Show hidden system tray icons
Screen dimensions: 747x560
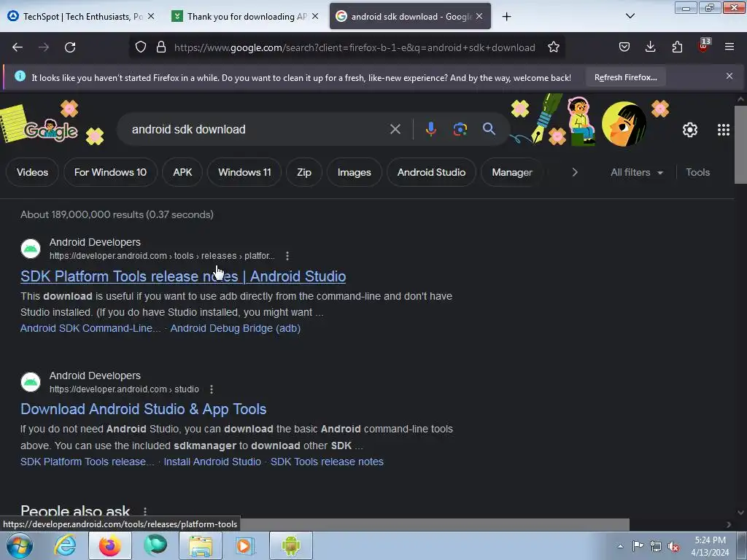coord(620,546)
